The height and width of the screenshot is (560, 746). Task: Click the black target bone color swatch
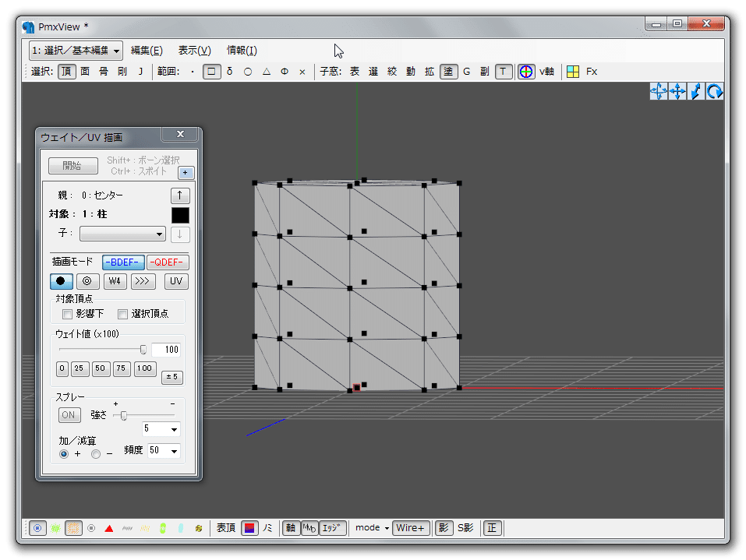(179, 215)
